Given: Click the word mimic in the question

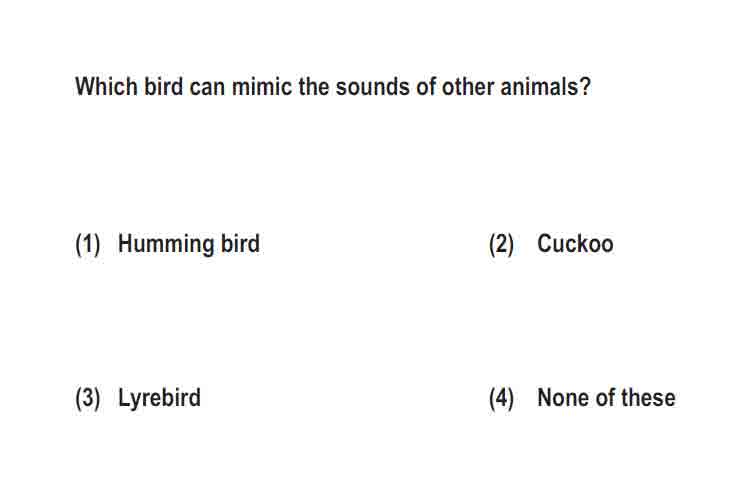Looking at the screenshot, I should [262, 87].
